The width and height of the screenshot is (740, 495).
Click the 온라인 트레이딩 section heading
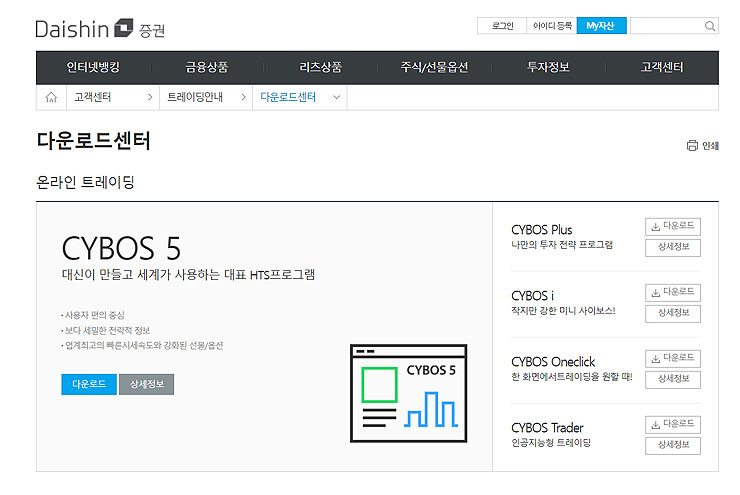85,182
